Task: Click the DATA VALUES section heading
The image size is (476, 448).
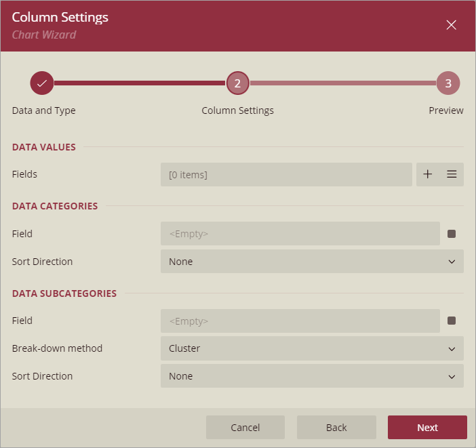Action: point(44,147)
